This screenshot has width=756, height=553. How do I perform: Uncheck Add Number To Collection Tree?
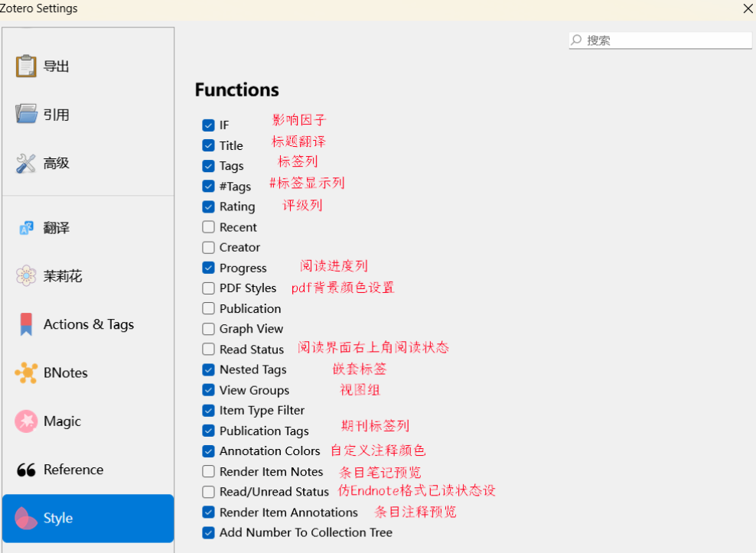click(x=208, y=533)
